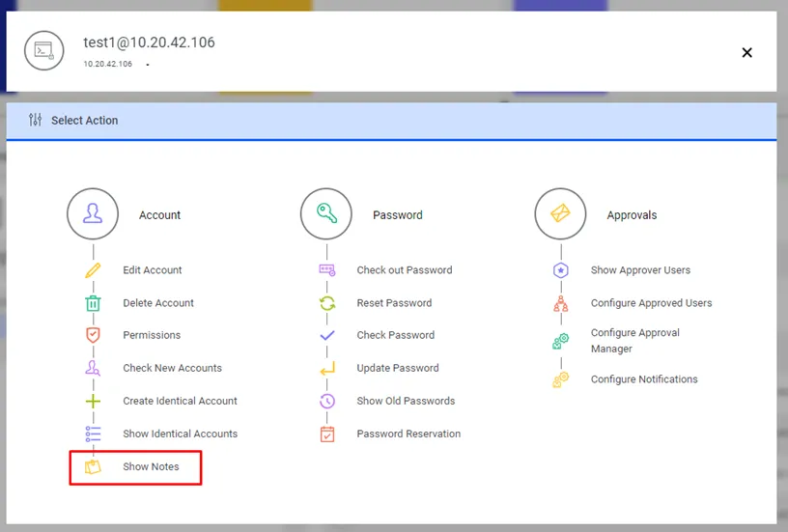Click the calendar icon for Password Reservation

tap(327, 434)
